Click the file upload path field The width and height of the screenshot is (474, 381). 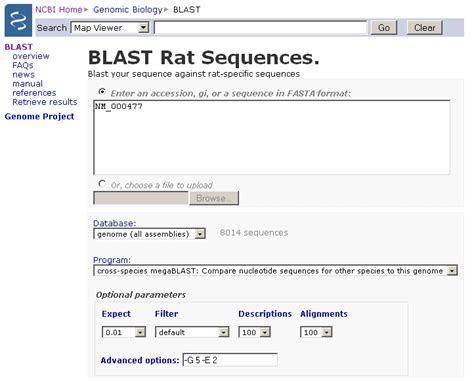(x=141, y=198)
